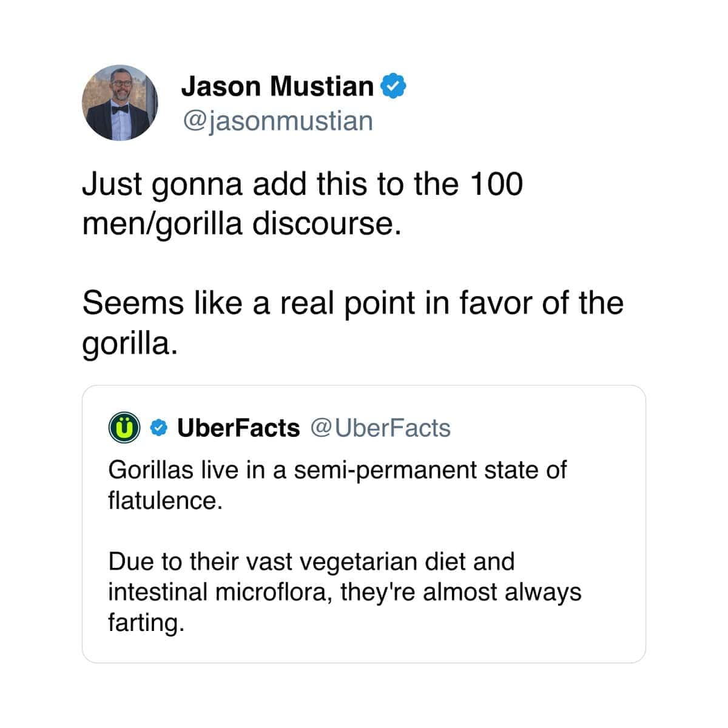This screenshot has height=728, width=728.
Task: Click the verified checkmark next to UberFacts
Action: click(x=158, y=428)
